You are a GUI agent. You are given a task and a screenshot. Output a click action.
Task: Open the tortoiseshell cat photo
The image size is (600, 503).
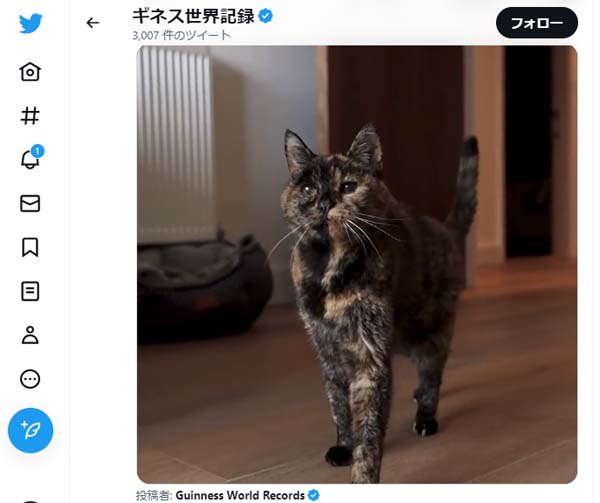[357, 264]
